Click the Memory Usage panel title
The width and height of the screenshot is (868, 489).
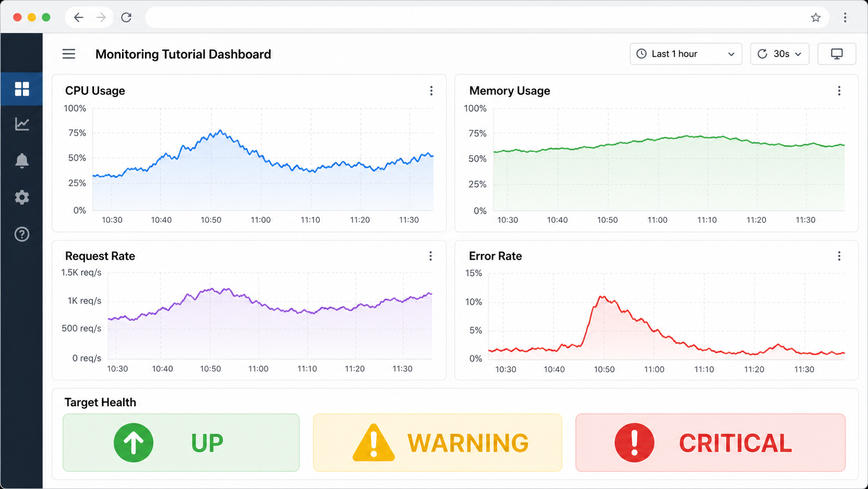[510, 91]
